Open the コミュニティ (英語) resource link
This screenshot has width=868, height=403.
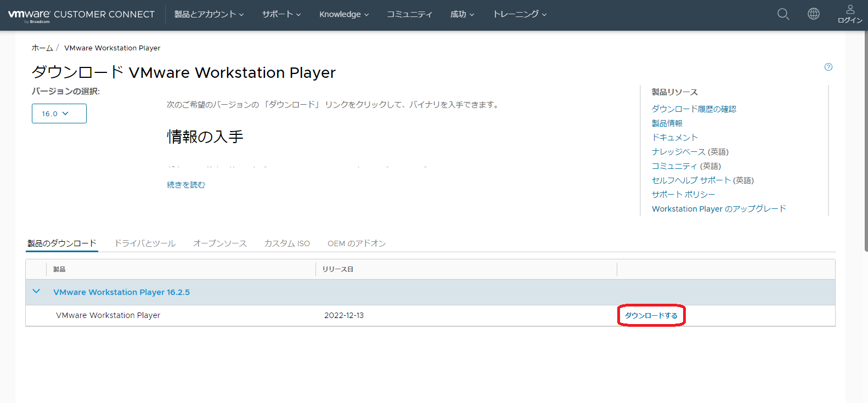[686, 166]
